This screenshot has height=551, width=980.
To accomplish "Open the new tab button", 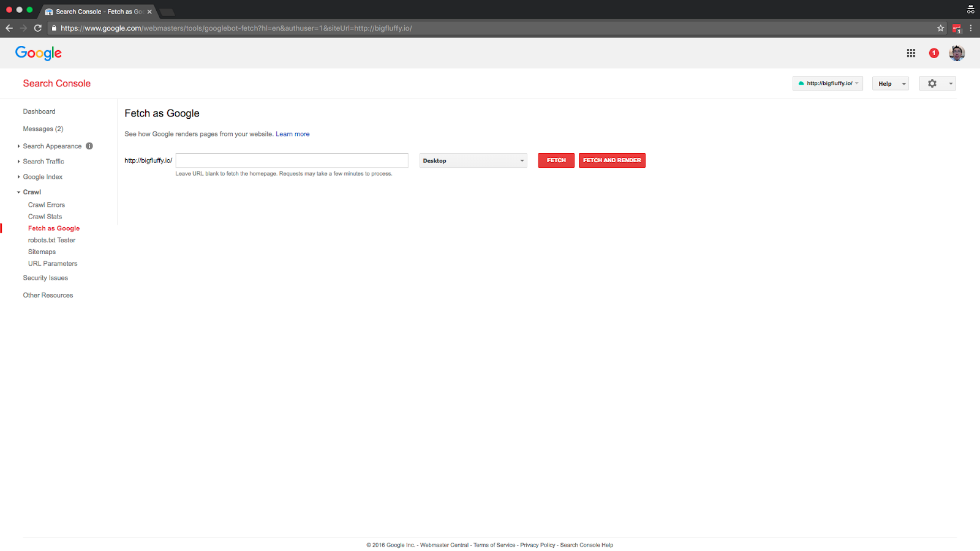I will tap(167, 12).
